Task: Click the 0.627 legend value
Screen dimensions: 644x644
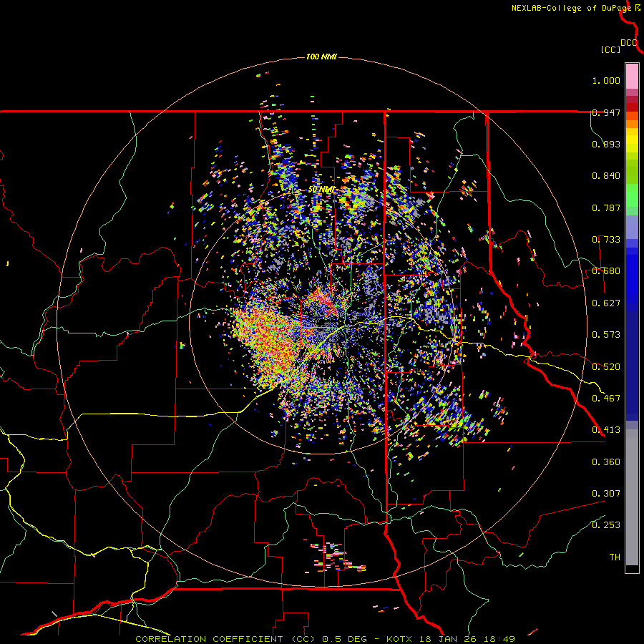Action: [606, 303]
